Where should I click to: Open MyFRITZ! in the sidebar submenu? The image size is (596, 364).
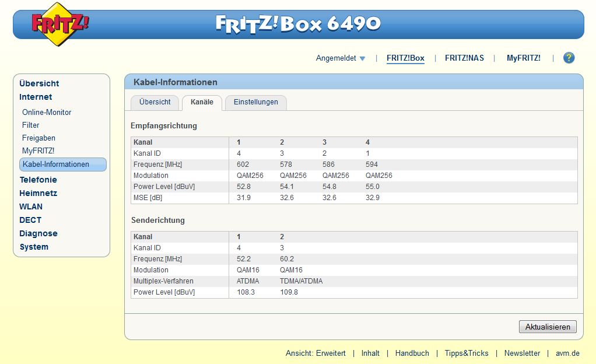click(38, 150)
